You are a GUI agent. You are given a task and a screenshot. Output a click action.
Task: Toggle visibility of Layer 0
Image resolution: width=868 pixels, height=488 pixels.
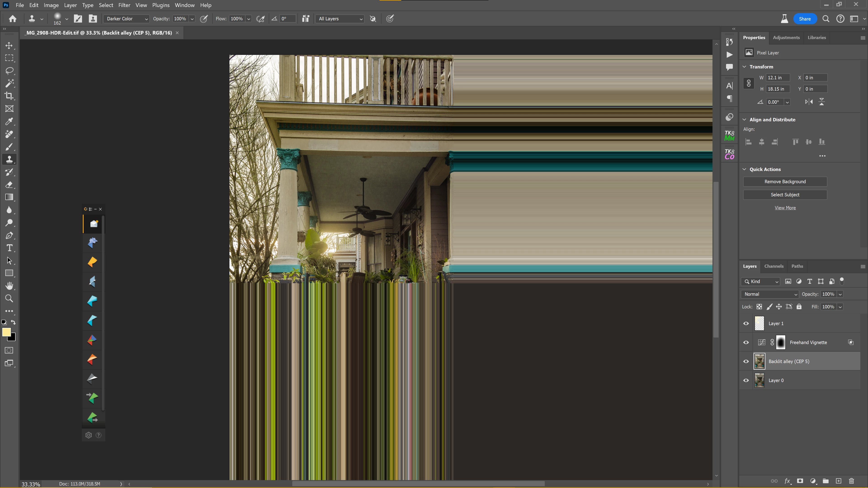pos(746,380)
